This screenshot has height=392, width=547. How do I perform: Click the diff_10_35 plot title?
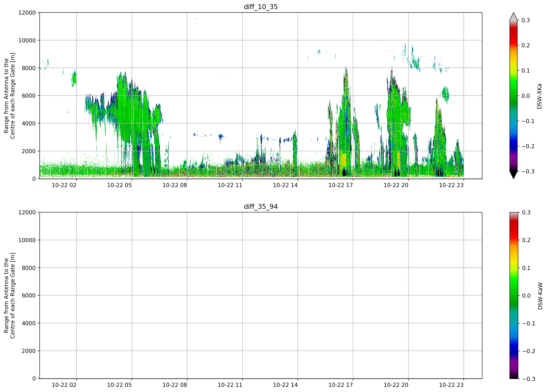[261, 7]
